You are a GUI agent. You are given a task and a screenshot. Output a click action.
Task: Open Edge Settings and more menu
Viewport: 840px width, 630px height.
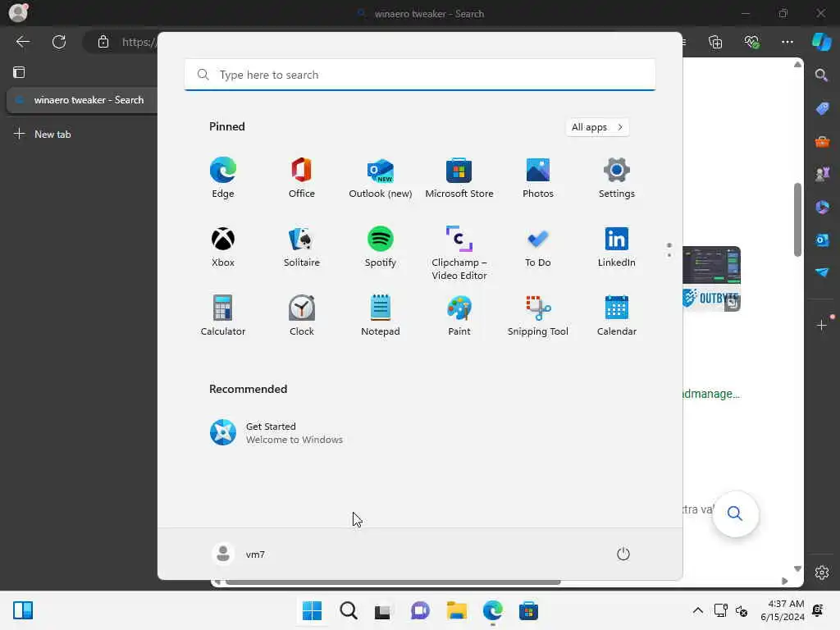tap(787, 42)
